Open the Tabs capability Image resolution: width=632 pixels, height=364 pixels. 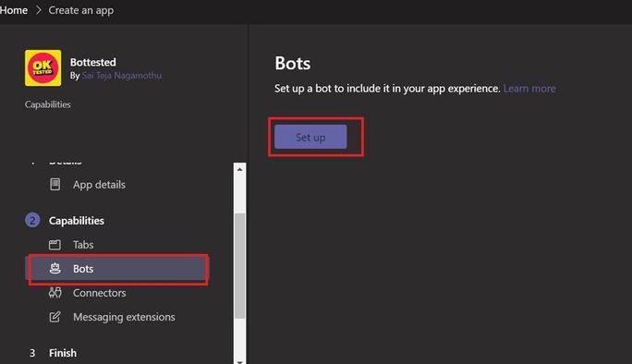(x=83, y=245)
